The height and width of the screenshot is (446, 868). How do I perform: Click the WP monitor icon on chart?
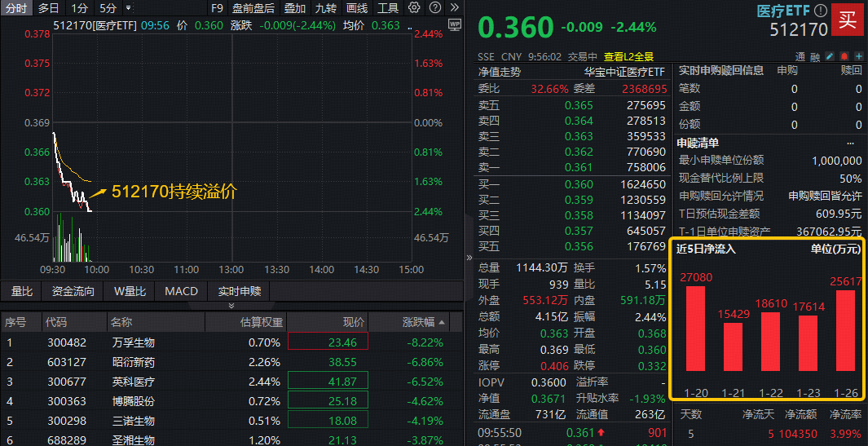coord(454,25)
